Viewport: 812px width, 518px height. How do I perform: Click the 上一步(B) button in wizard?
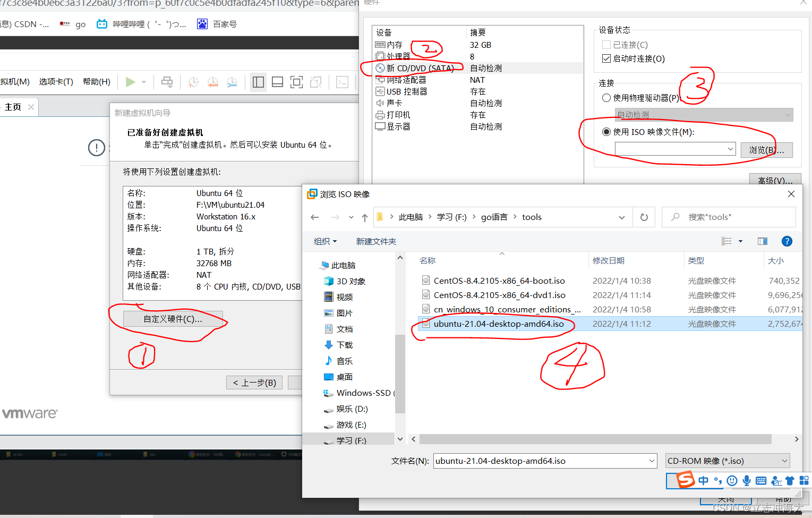click(255, 383)
